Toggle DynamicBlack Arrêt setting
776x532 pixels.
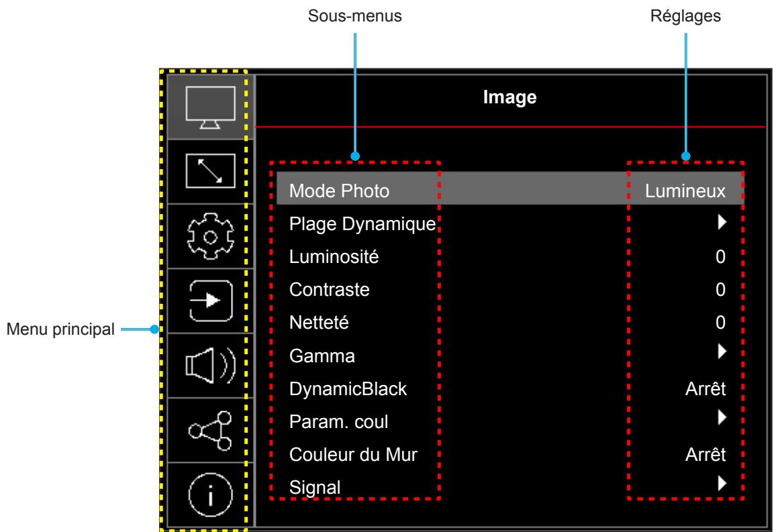tap(706, 388)
